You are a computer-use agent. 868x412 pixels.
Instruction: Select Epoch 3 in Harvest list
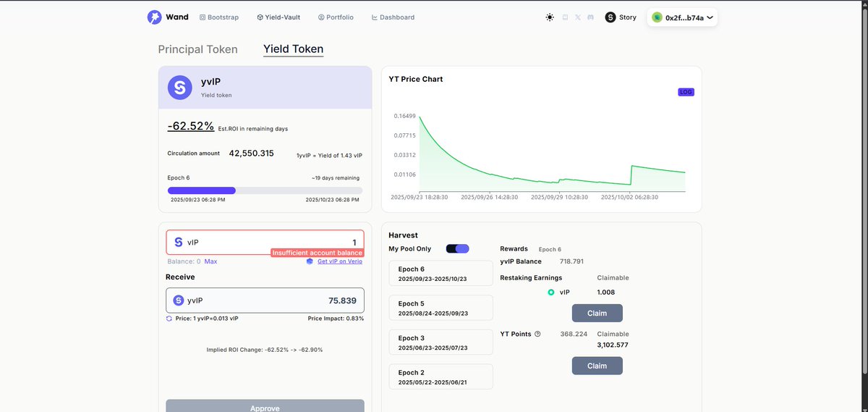(x=441, y=342)
